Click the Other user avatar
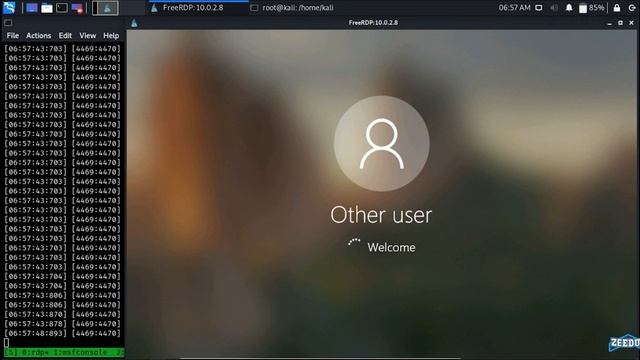Screen dimensions: 640x360 (x=382, y=144)
